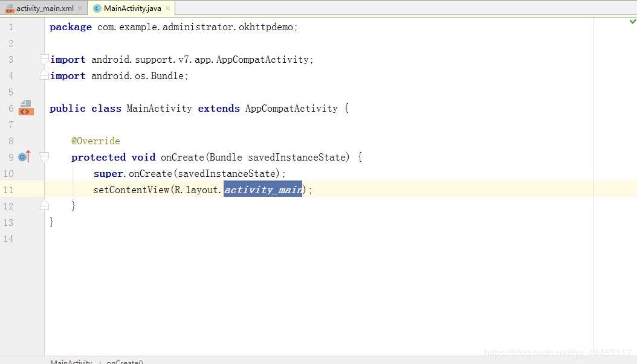Close the MainActivity.java tab
The image size is (637, 364).
pos(168,8)
